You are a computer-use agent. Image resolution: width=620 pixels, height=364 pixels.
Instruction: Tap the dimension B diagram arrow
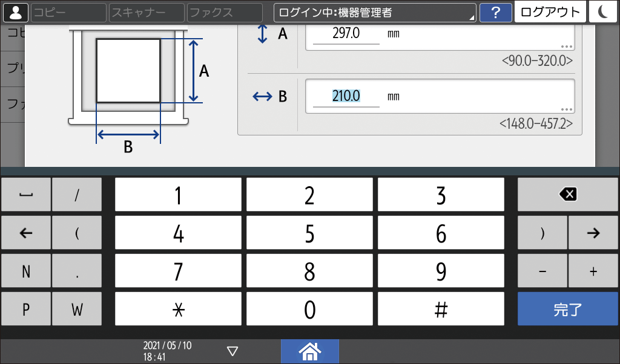pyautogui.click(x=127, y=134)
